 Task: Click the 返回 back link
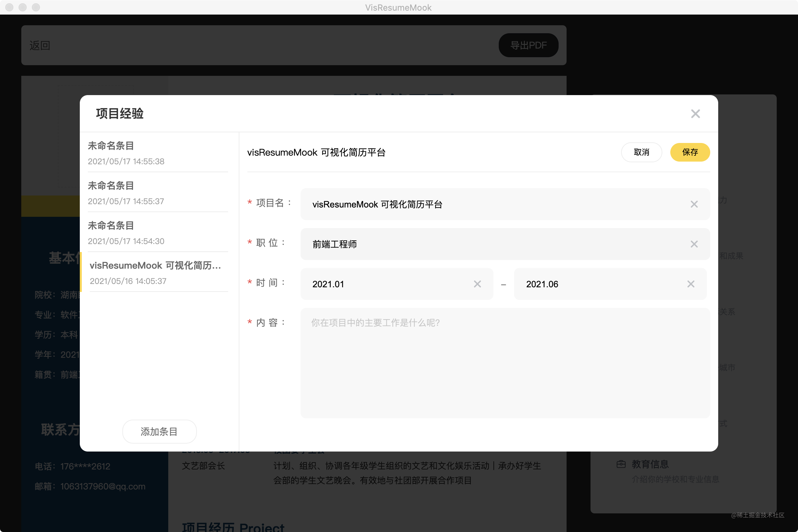click(40, 45)
